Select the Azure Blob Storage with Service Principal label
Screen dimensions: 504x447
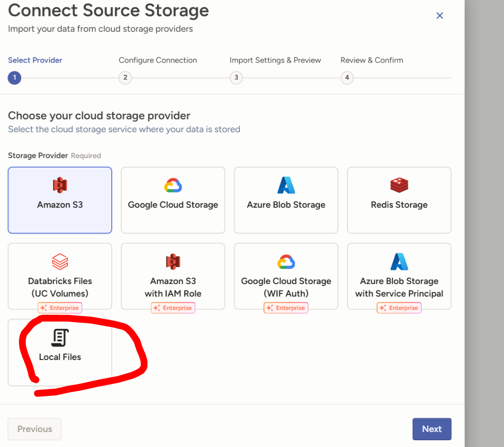[399, 287]
